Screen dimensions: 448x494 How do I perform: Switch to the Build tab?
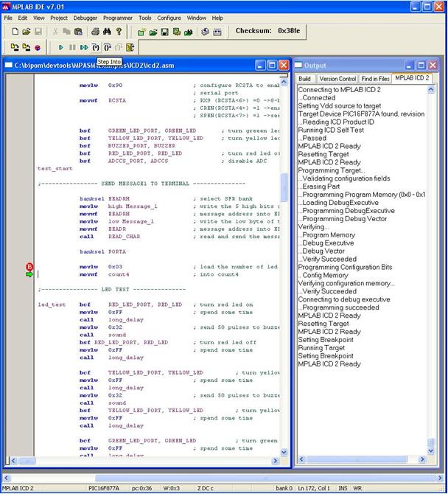(304, 79)
